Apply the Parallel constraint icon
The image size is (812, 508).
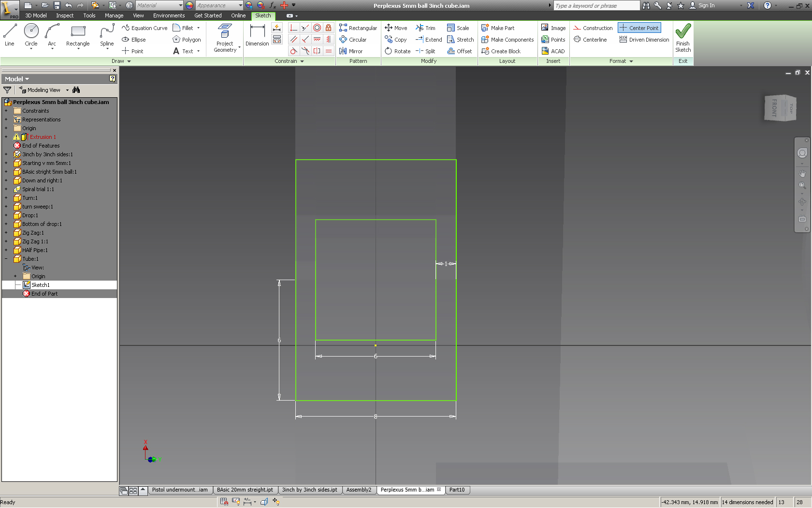(293, 40)
